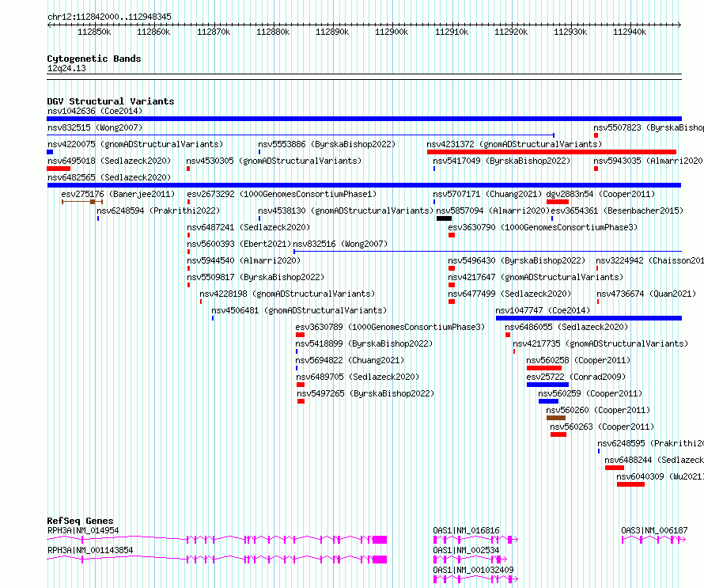704x588 pixels.
Task: Click OAS3|NM_006187 gene label
Action: click(654, 530)
